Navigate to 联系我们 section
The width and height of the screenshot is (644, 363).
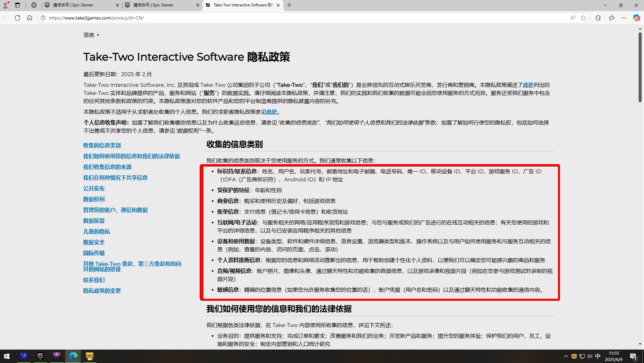coord(94,280)
